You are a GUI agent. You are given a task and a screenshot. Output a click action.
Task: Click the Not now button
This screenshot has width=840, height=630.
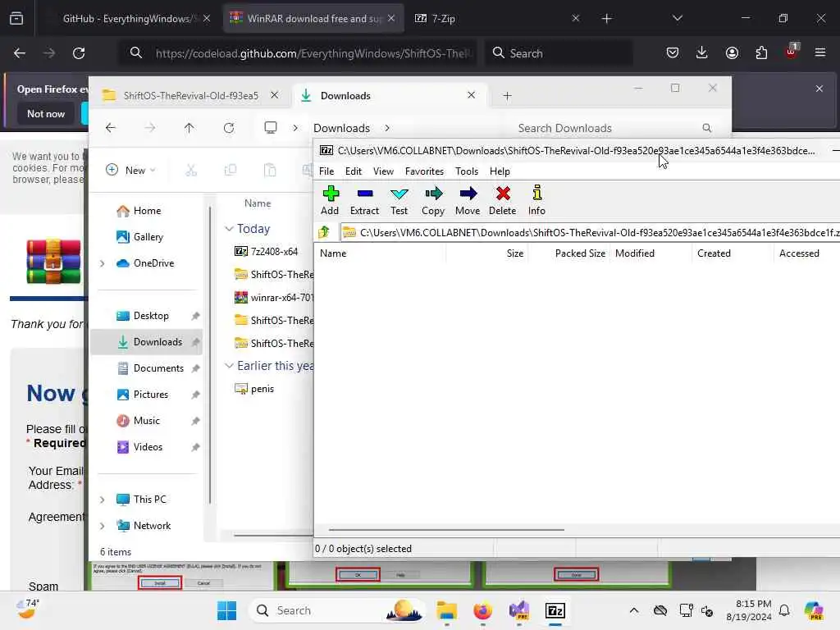(x=46, y=114)
